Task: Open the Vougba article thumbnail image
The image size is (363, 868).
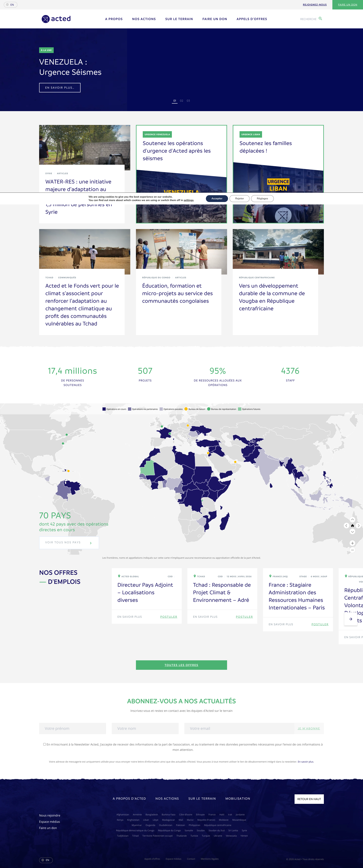Action: pyautogui.click(x=278, y=249)
